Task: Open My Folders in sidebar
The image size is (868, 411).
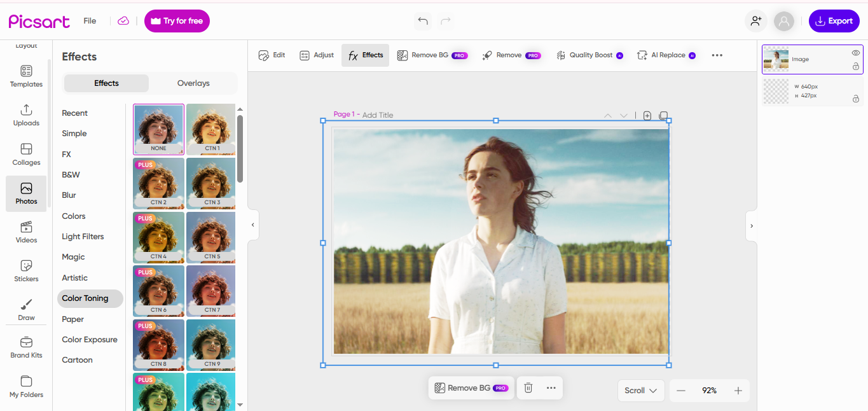Action: click(x=26, y=387)
